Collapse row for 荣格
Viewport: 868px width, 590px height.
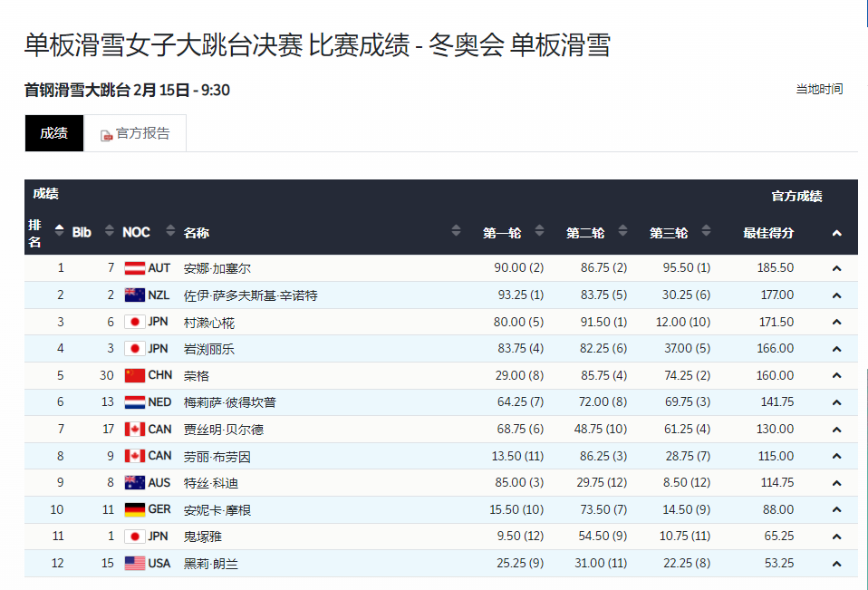point(836,375)
